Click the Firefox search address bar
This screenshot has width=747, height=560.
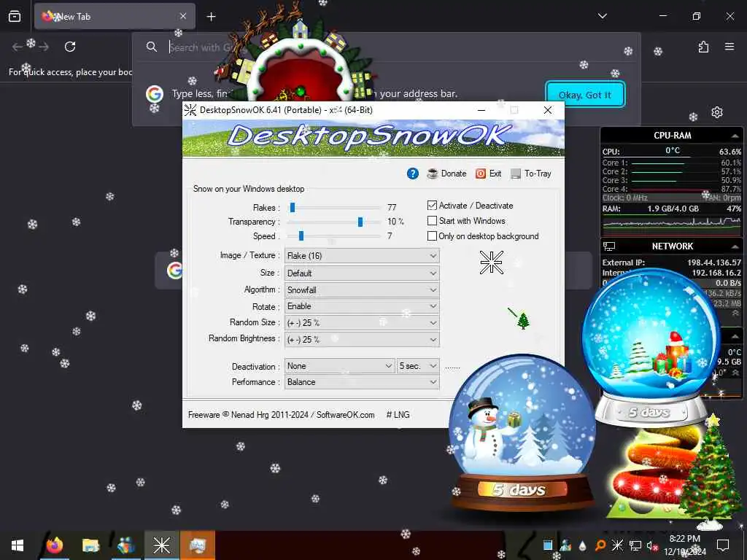(386, 47)
